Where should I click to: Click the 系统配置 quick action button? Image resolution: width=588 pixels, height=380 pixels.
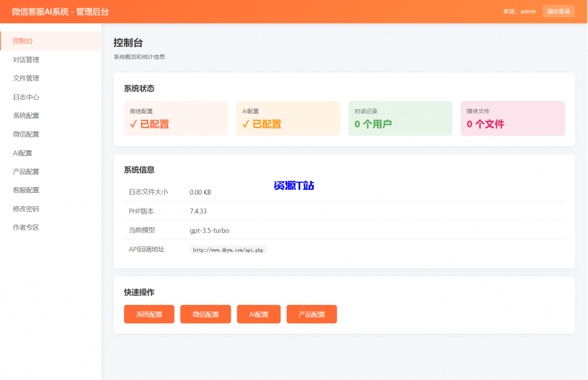click(x=149, y=314)
